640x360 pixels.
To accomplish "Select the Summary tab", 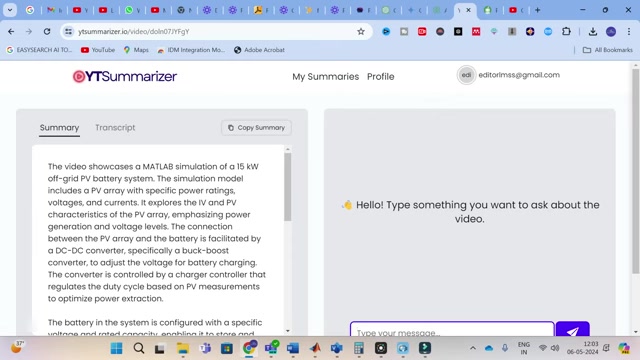I will pos(59,127).
